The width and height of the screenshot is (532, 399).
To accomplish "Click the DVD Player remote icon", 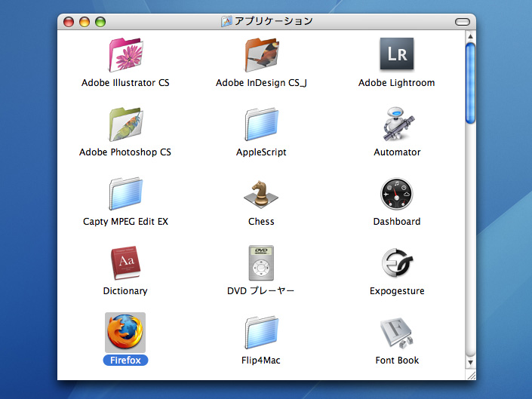I will tap(261, 264).
